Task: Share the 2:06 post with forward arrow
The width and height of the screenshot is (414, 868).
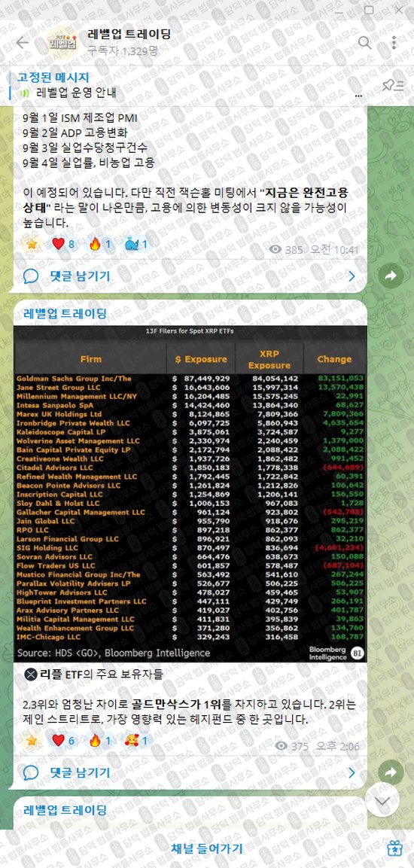Action: point(391,772)
